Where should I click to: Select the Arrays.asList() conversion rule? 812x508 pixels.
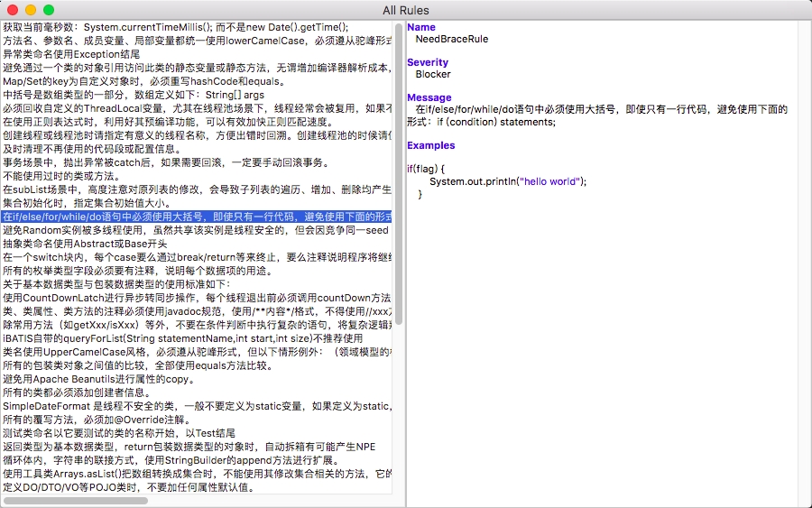[x=180, y=475]
